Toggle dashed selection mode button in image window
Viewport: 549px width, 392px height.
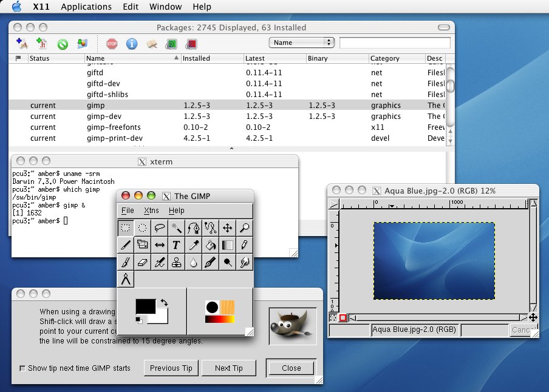coord(333,317)
